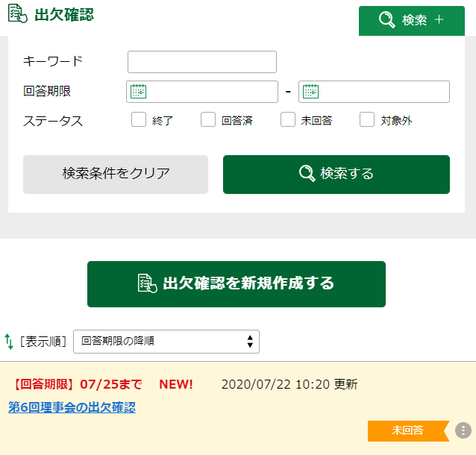Click 検索条件をクリア to reset filters
Screen dimensions: 476x455
pos(116,175)
